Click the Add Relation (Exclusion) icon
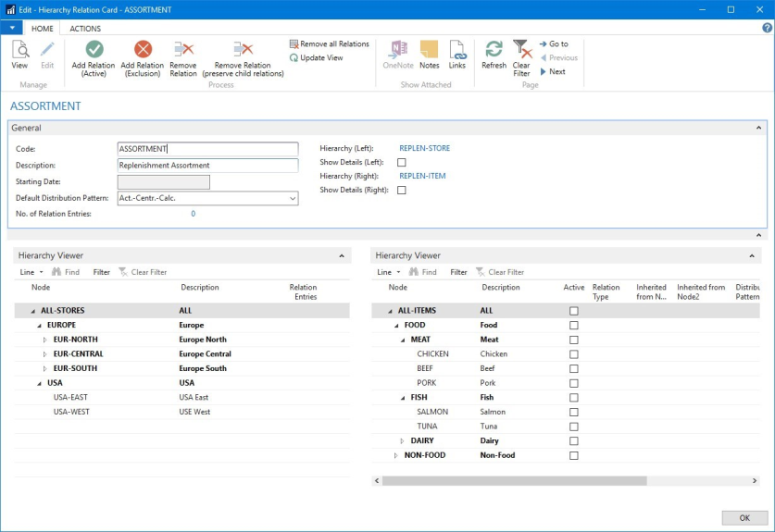 point(143,50)
